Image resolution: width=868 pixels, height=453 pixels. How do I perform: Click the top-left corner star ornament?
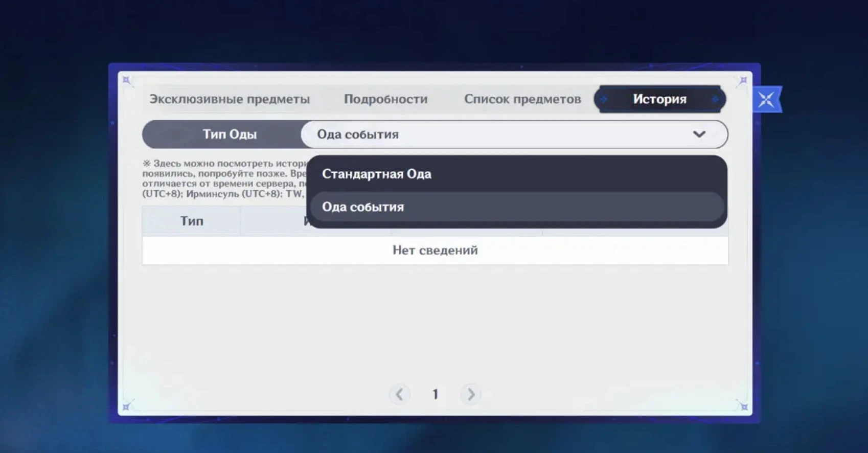[x=126, y=80]
